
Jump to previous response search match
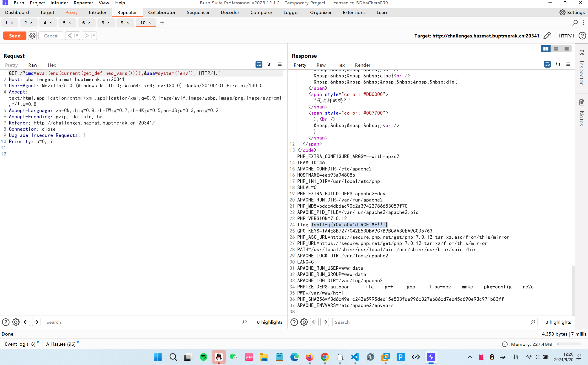coord(314,322)
